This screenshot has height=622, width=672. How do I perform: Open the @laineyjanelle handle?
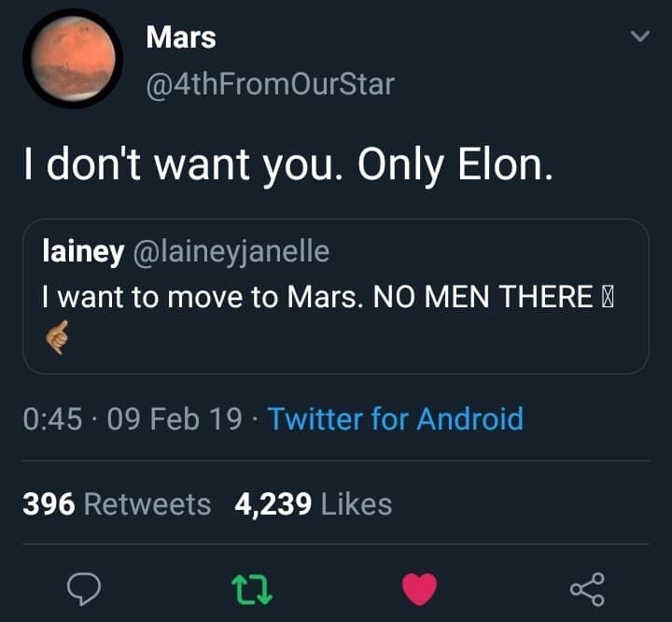coord(231,252)
